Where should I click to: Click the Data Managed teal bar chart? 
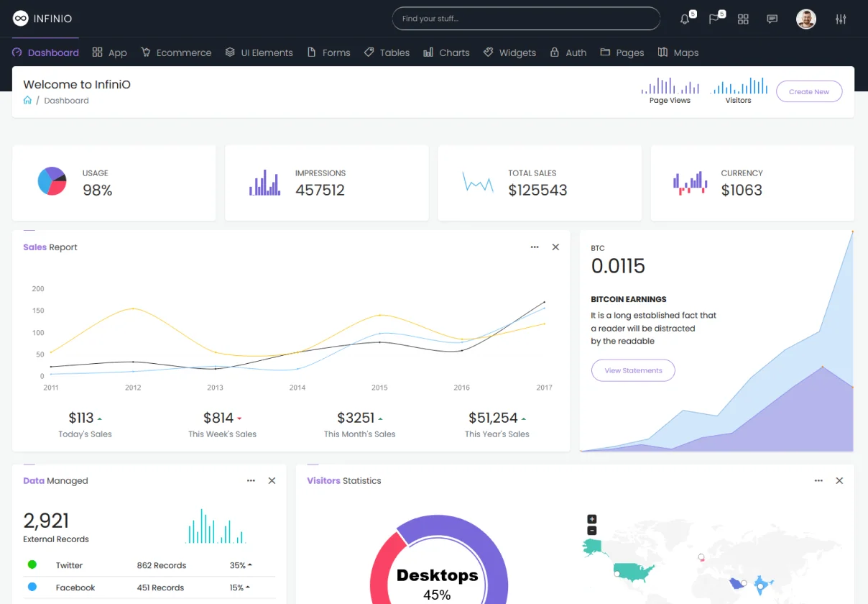216,526
